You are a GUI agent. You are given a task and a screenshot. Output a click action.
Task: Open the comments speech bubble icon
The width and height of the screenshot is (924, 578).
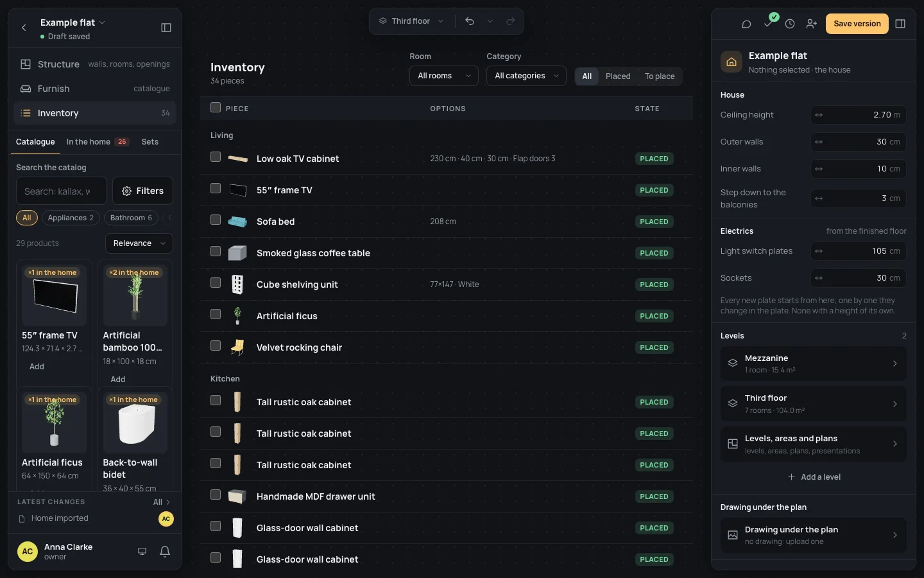pos(746,24)
